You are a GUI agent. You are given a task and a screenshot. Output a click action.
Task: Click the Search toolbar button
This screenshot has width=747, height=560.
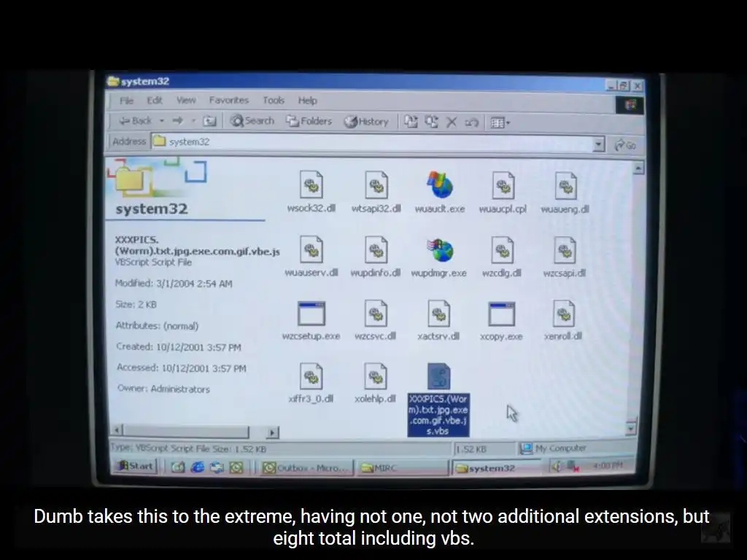point(252,121)
